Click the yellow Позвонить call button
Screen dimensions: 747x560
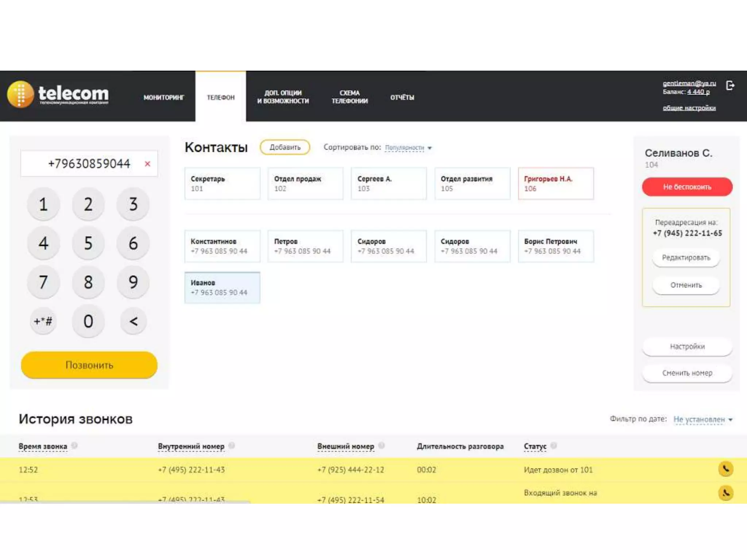click(x=89, y=365)
